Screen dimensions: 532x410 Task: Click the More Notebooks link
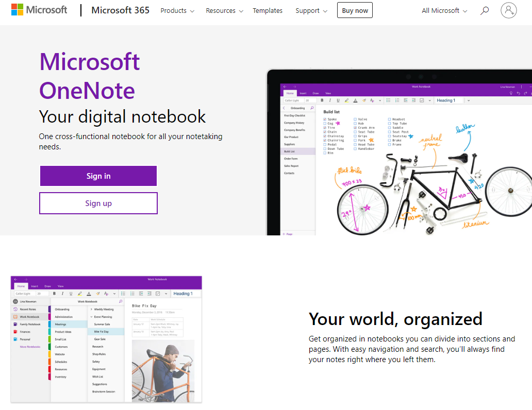pyautogui.click(x=30, y=347)
